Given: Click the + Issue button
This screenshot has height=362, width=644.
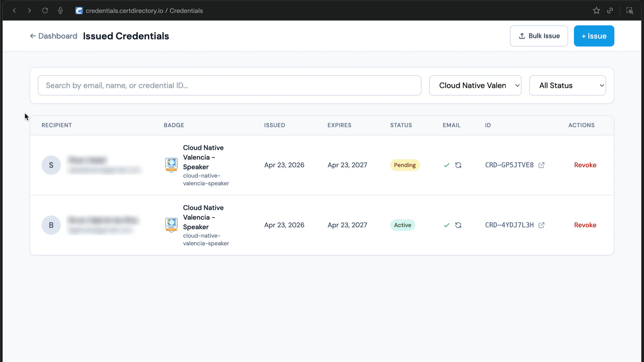Looking at the screenshot, I should point(594,36).
